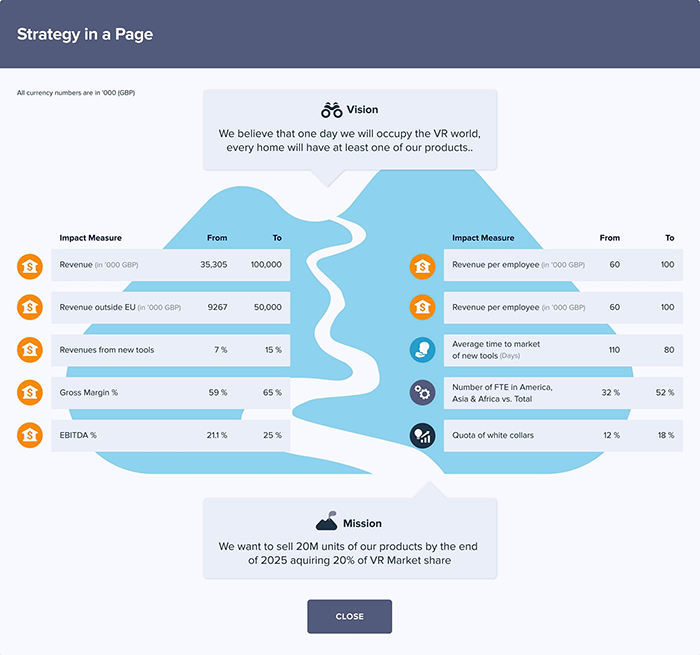Select the Gross Margin % icon
The width and height of the screenshot is (700, 655).
pyautogui.click(x=30, y=393)
